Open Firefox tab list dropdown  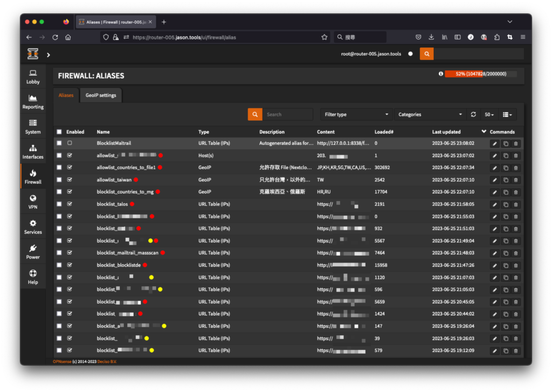click(510, 22)
